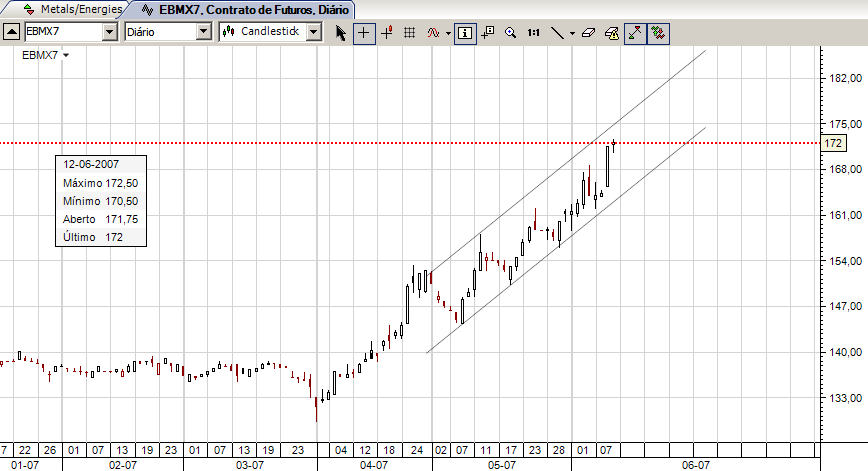This screenshot has height=471, width=868.
Task: Click the Metals/Energies tab arrows icon
Action: click(x=29, y=9)
